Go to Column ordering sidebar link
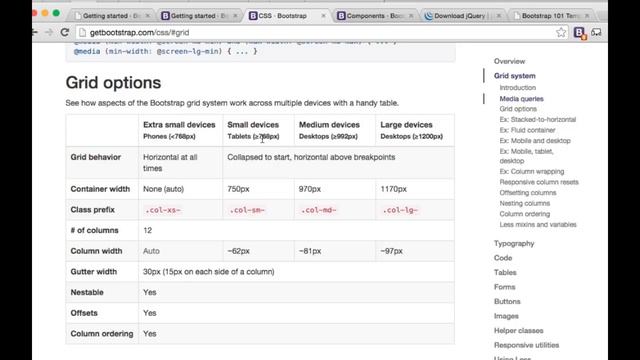The height and width of the screenshot is (360, 640). (x=524, y=214)
